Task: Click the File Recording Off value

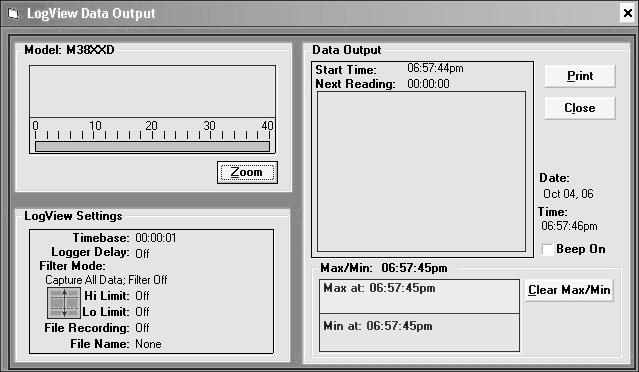Action: [x=142, y=328]
